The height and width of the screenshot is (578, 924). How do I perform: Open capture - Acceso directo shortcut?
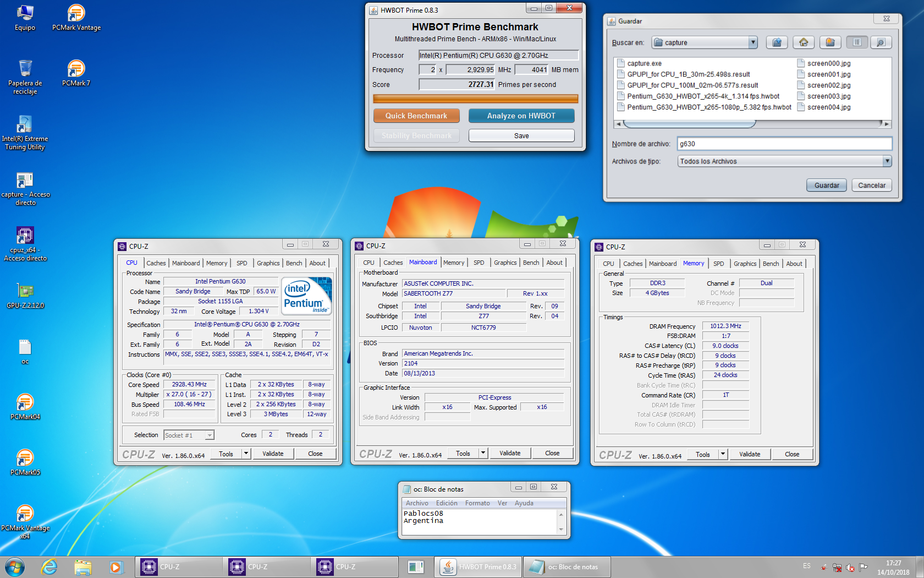pos(25,188)
